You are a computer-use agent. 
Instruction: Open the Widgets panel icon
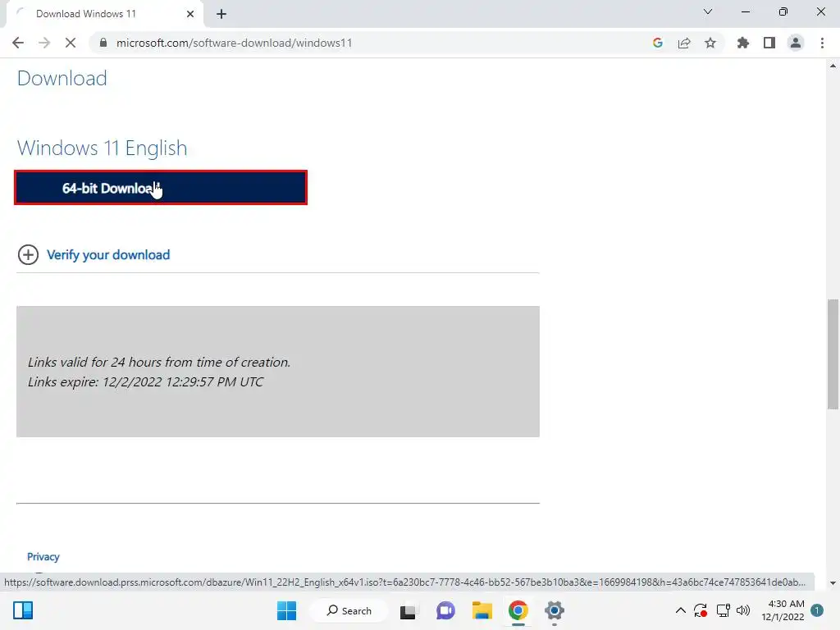pos(23,610)
